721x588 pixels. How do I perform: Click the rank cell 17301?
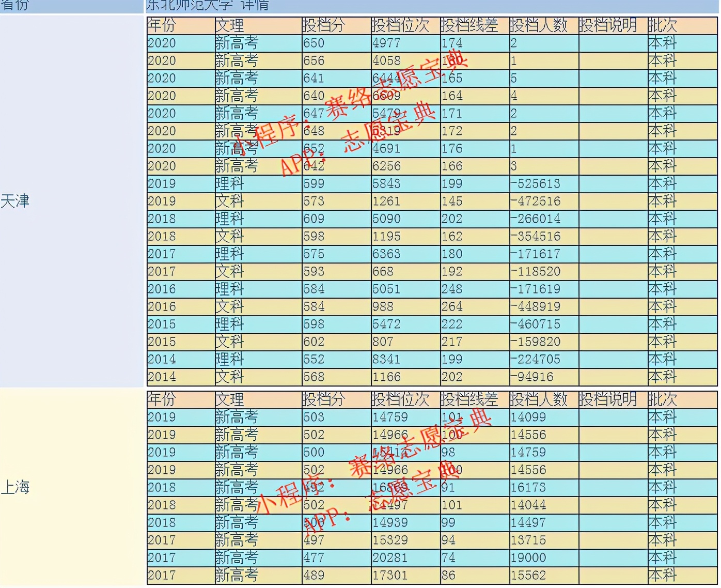405,575
